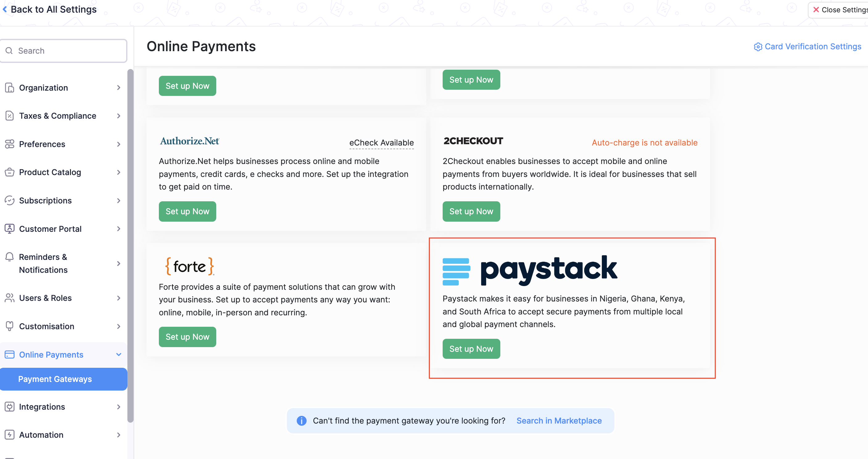Click the eCheck Available label
868x459 pixels.
(x=382, y=143)
